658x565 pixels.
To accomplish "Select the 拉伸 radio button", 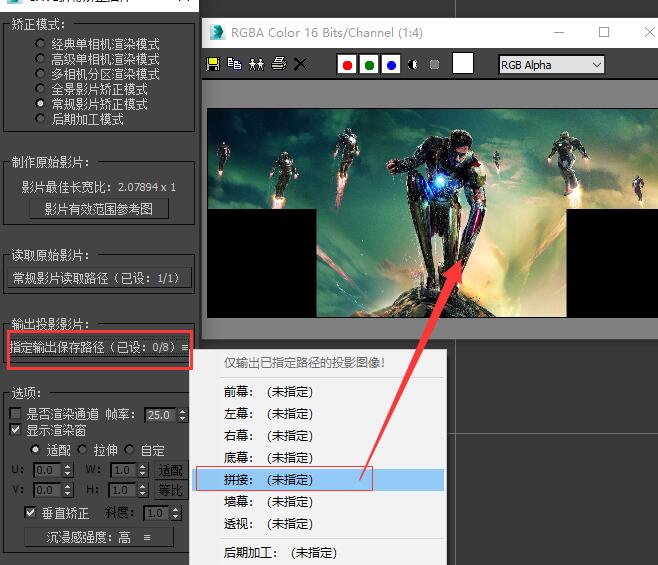I will (83, 450).
